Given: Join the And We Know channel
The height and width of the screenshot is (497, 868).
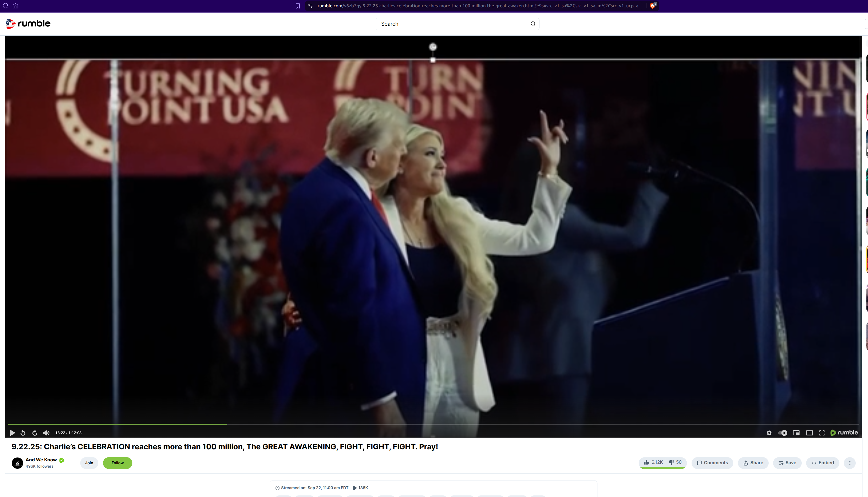Looking at the screenshot, I should coord(89,463).
